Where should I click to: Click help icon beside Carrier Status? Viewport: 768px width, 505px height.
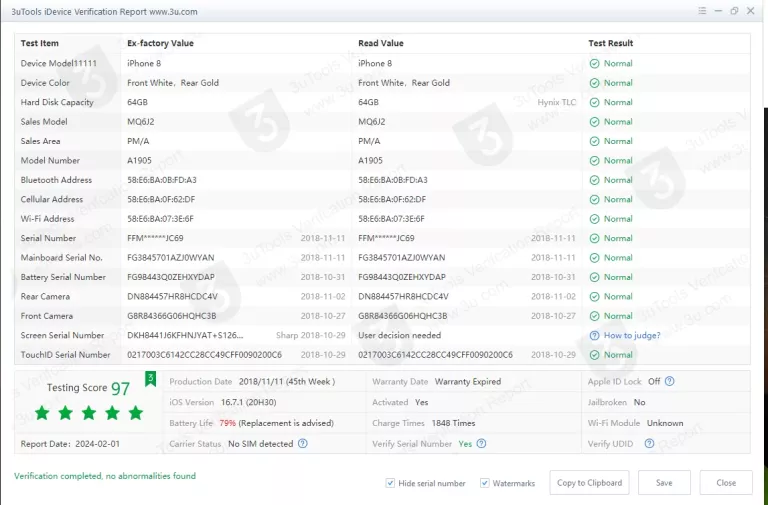pos(303,443)
